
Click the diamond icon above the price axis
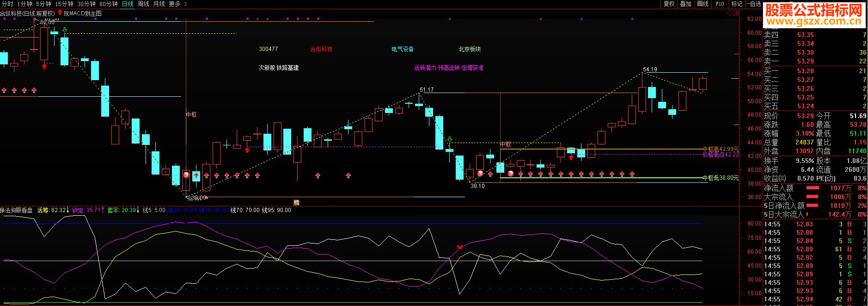[x=730, y=13]
